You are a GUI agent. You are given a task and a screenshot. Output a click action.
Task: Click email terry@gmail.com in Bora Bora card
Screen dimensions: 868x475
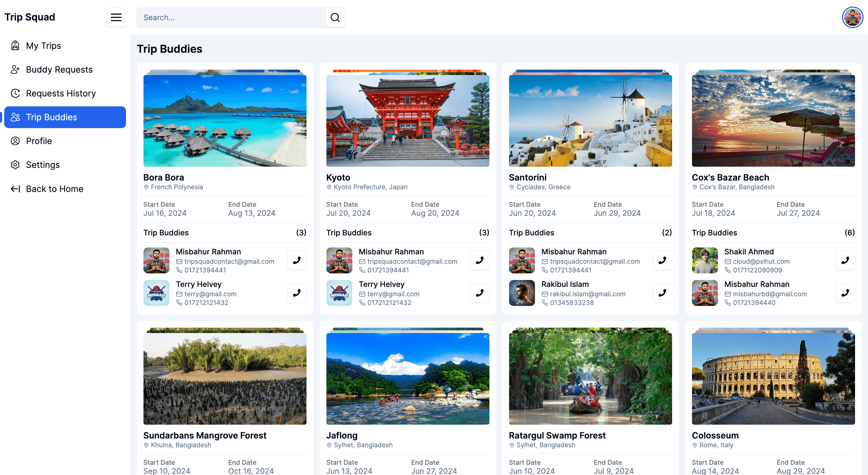[210, 294]
